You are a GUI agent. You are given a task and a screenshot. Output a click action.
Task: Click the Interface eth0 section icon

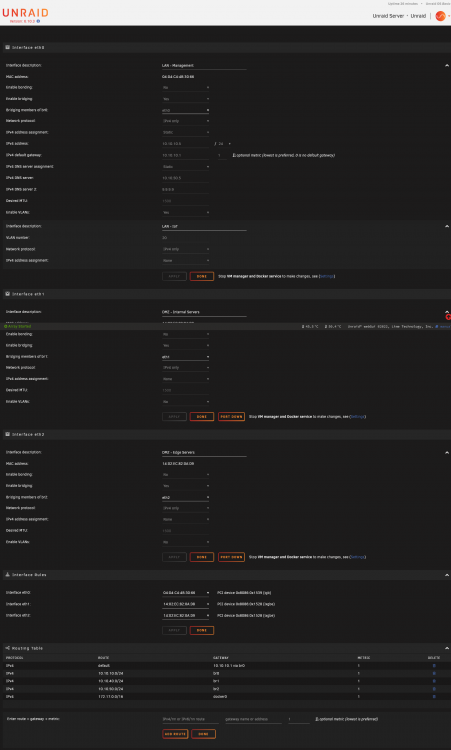(x=8, y=48)
